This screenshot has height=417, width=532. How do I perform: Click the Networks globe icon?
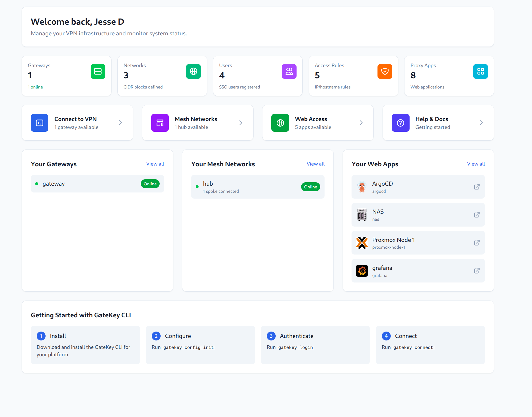click(193, 71)
